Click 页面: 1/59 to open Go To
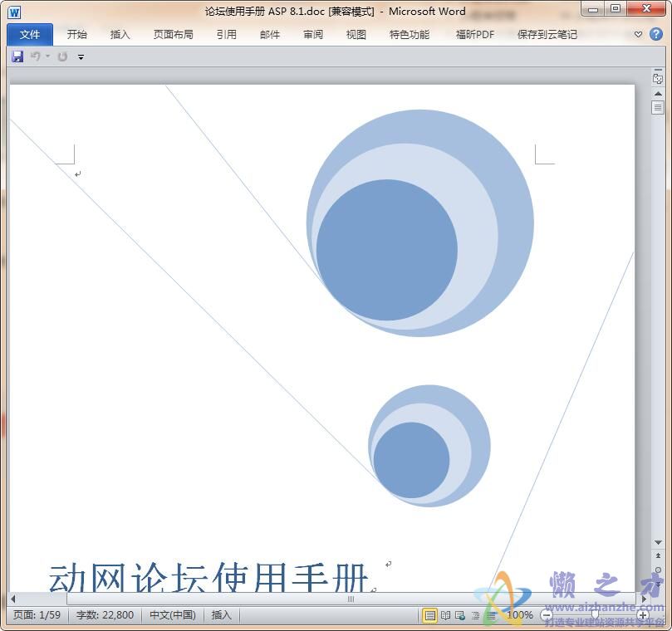Viewport: 672px width, 631px height. (35, 615)
